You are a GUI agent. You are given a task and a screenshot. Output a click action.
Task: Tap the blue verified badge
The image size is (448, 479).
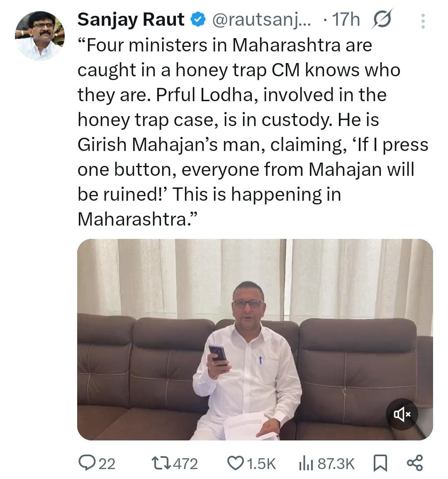click(197, 19)
